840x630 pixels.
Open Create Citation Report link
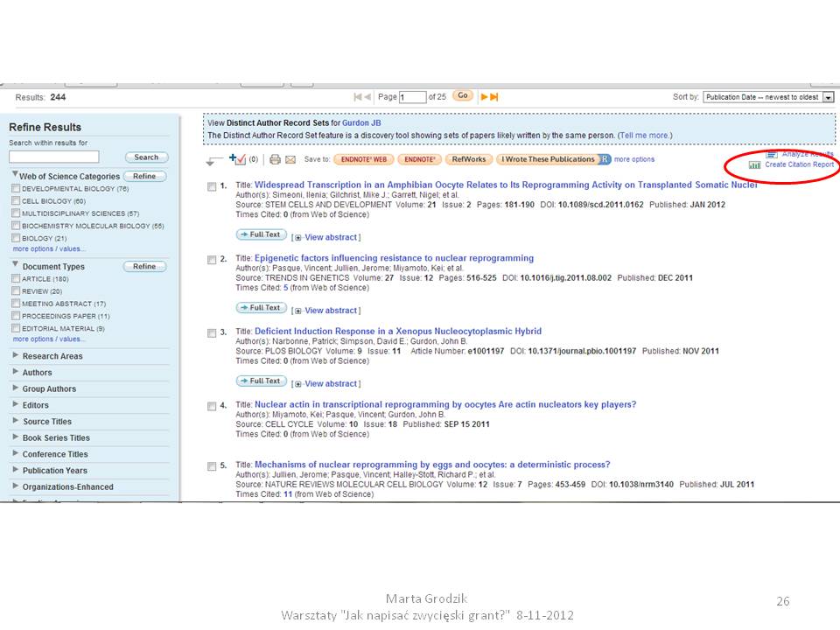click(799, 164)
